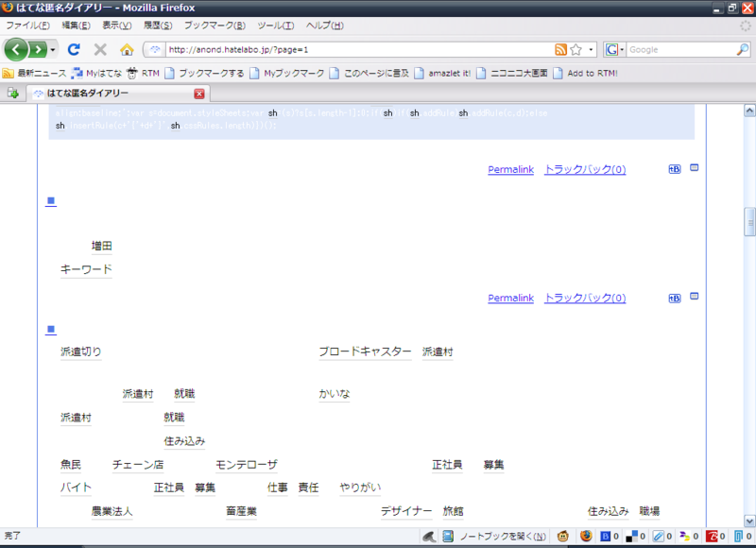Open the 魚民 keyword link
The height and width of the screenshot is (548, 756).
71,465
